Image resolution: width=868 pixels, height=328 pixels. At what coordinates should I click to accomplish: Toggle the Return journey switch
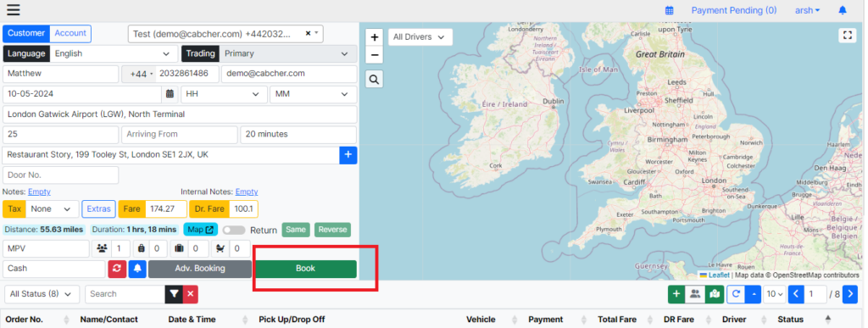[234, 230]
